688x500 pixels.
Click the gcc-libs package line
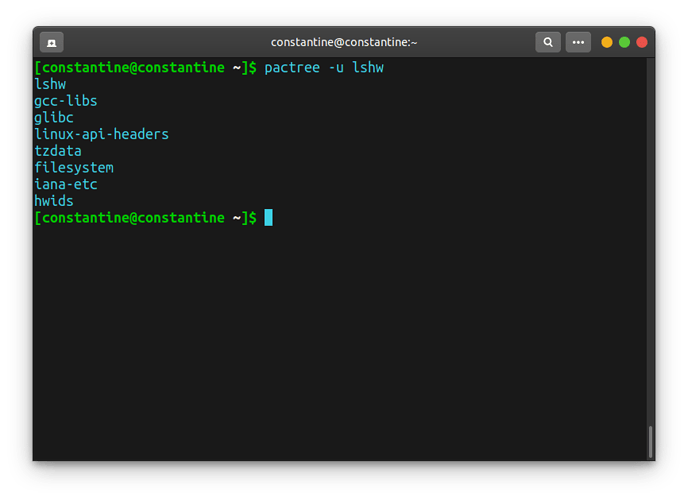click(x=65, y=101)
